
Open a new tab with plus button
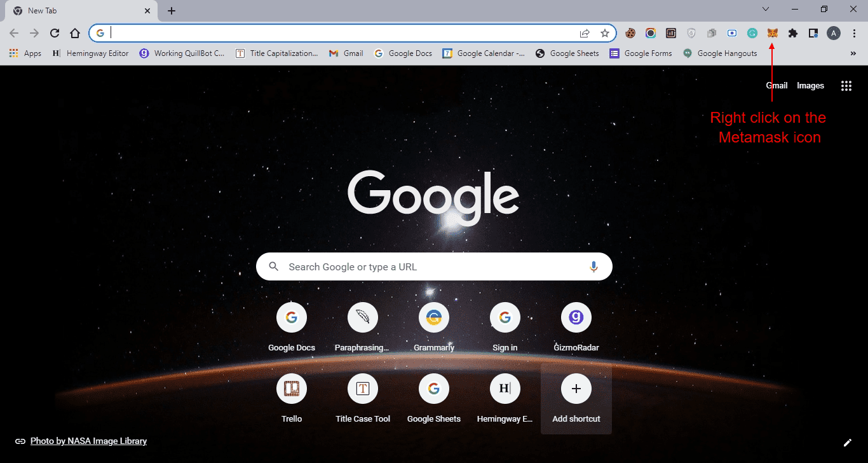pos(172,11)
